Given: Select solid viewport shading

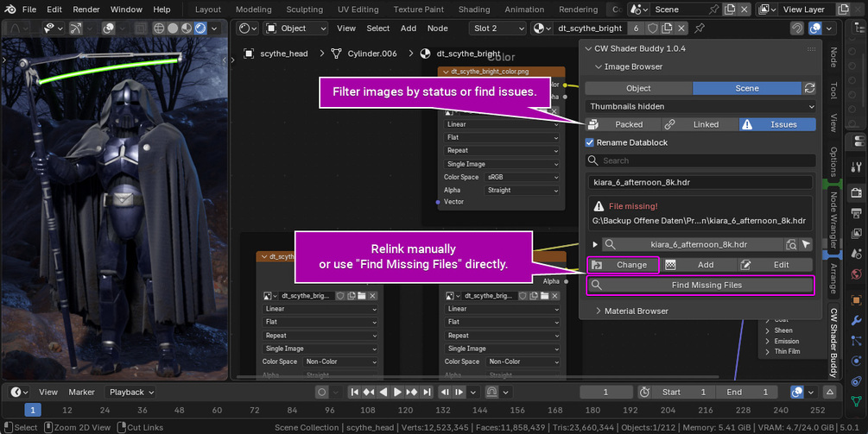Looking at the screenshot, I should coord(173,28).
